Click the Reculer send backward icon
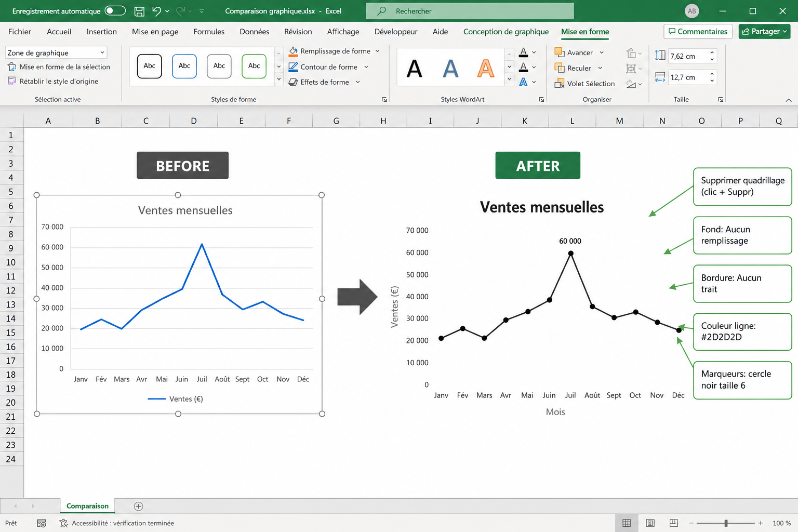 coord(559,68)
